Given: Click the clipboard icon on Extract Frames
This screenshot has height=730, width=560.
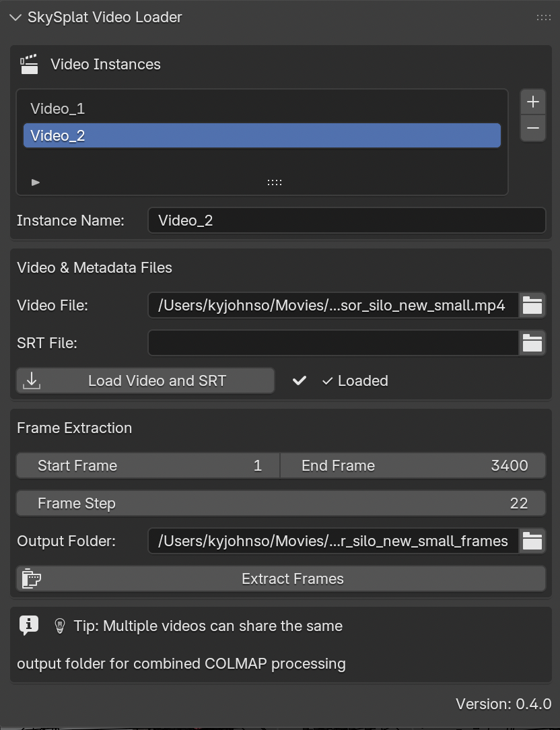Looking at the screenshot, I should point(31,578).
